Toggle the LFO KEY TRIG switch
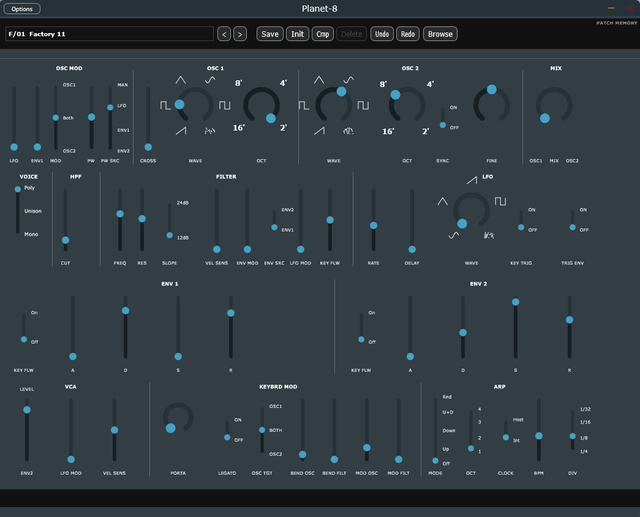This screenshot has height=517, width=640. (x=521, y=220)
